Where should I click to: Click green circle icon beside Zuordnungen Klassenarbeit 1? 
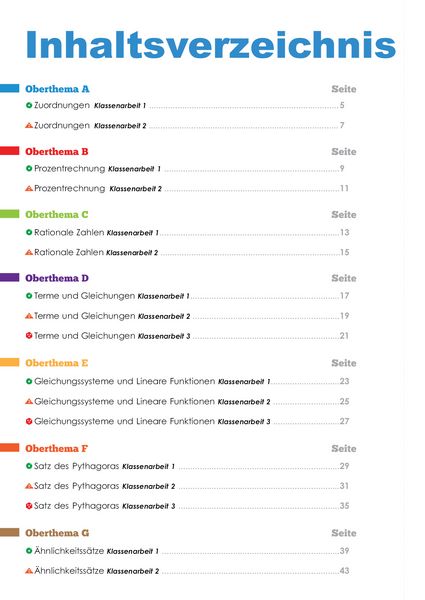click(x=29, y=105)
